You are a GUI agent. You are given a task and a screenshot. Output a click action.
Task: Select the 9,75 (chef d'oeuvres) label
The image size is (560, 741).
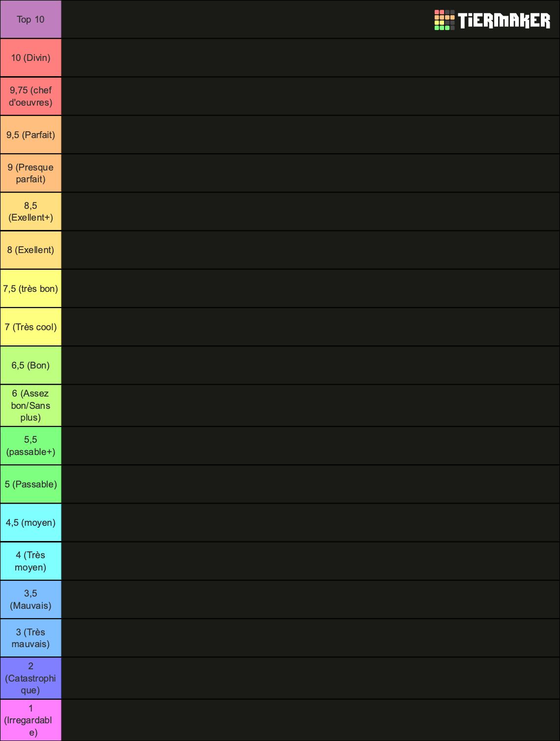(30, 96)
